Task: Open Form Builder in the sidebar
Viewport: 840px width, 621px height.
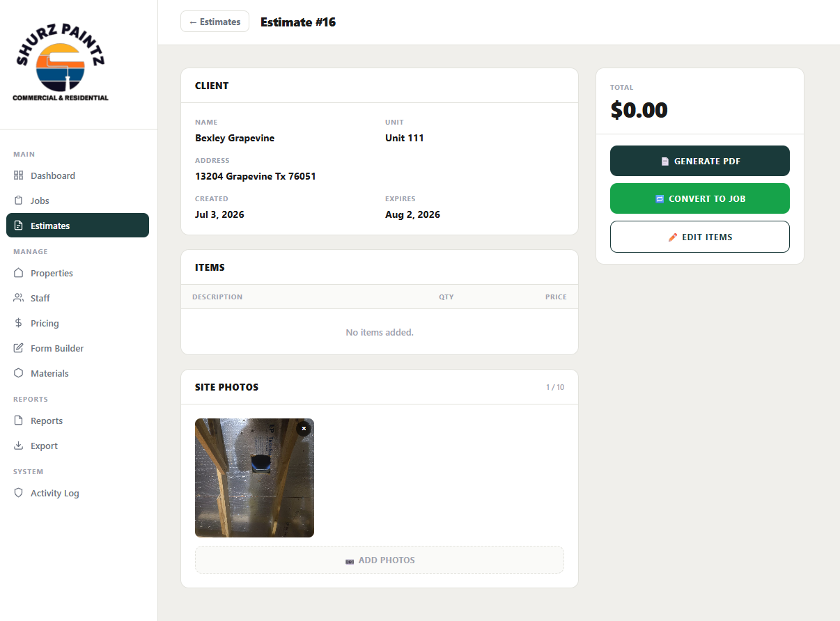Action: tap(77, 348)
